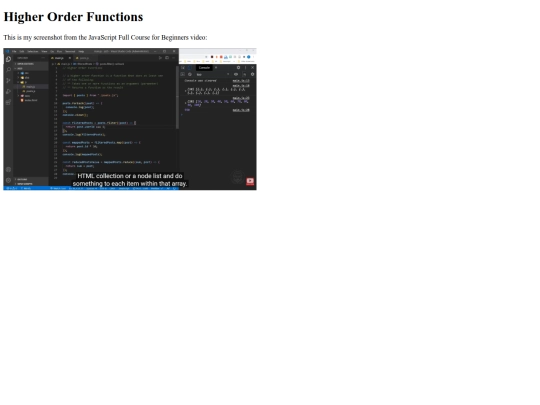Click the "Console was cleared" message in DevTools
The height and width of the screenshot is (405, 540).
click(200, 81)
